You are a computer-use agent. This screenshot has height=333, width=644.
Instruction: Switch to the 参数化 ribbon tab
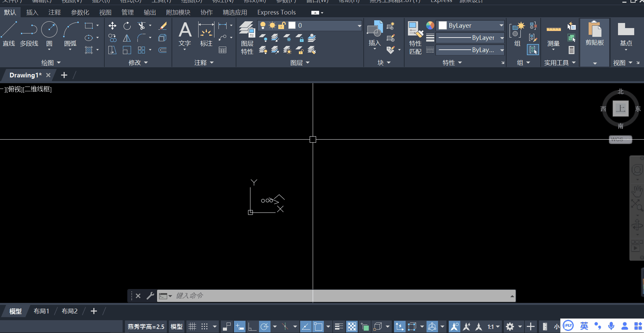click(80, 13)
